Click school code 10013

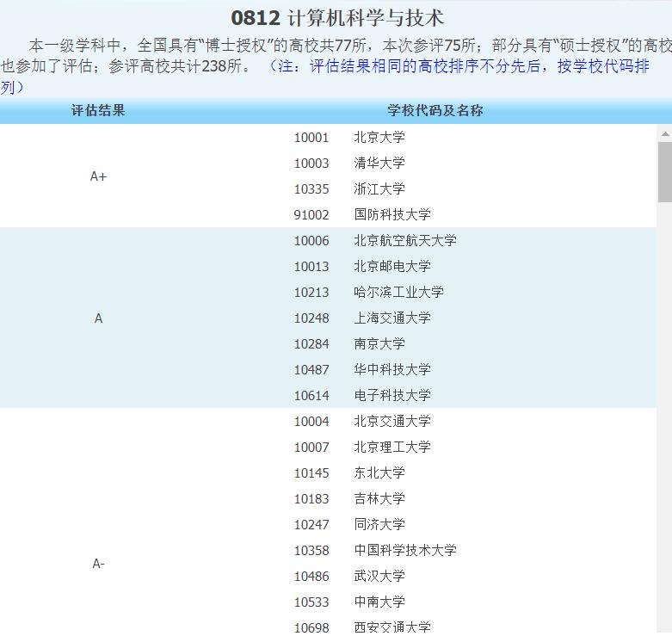(311, 267)
